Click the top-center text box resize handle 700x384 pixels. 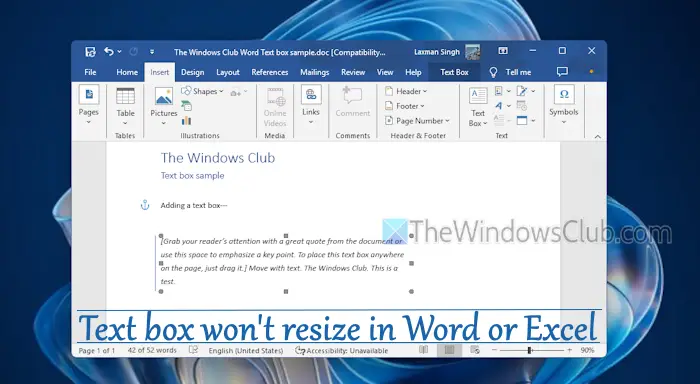pos(286,236)
